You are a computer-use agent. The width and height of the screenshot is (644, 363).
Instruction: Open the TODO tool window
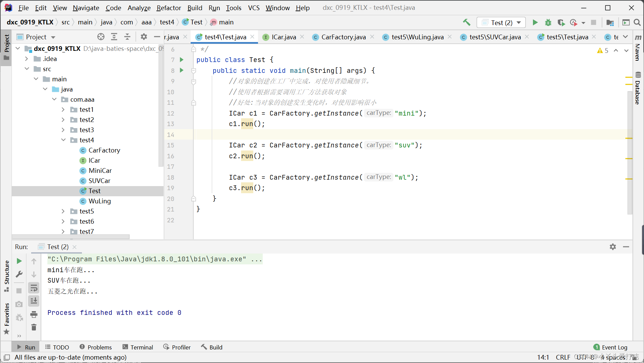point(57,347)
